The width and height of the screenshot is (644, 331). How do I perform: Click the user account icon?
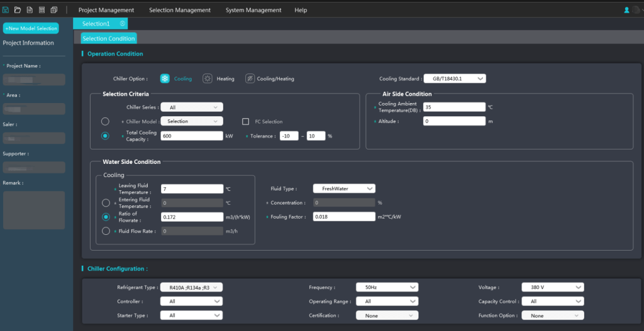point(626,10)
